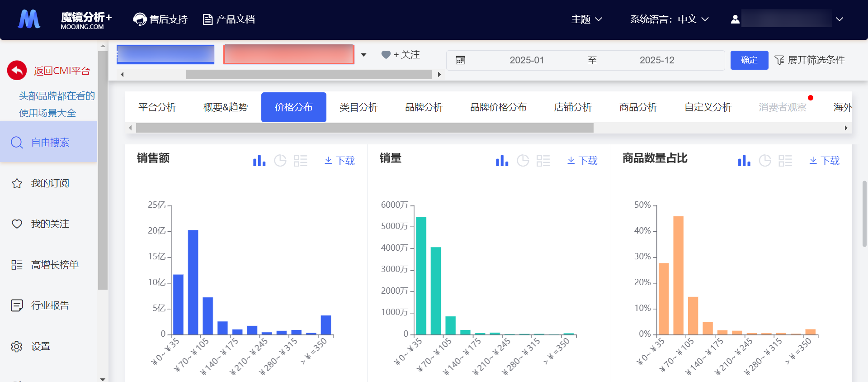This screenshot has height=382, width=868.
Task: Select the 自定义分析 tab
Action: pyautogui.click(x=708, y=107)
